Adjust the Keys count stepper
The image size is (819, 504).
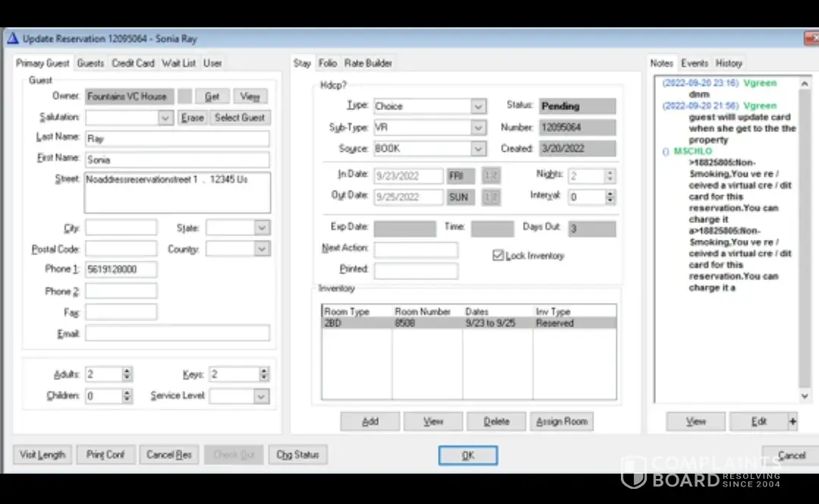click(x=263, y=373)
